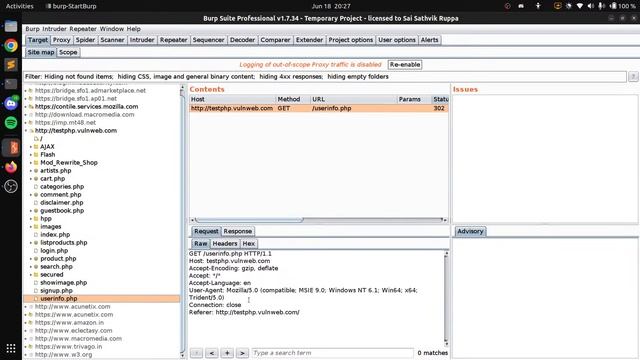Open Terminal from dock
The width and height of the screenshot is (640, 360).
click(x=11, y=84)
